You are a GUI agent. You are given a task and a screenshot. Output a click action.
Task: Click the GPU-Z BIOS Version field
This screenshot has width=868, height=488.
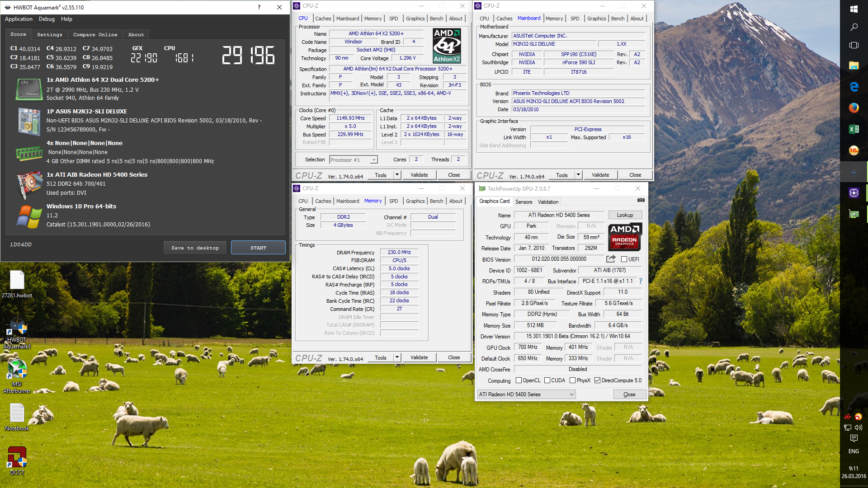click(559, 259)
